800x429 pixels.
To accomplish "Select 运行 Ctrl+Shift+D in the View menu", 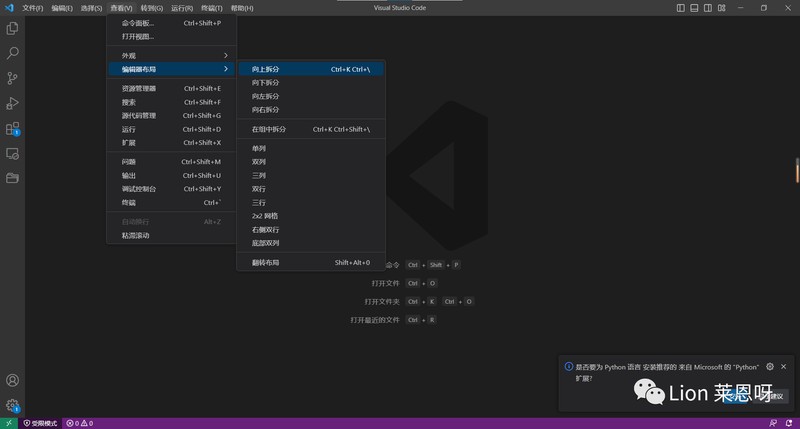I will pyautogui.click(x=171, y=129).
